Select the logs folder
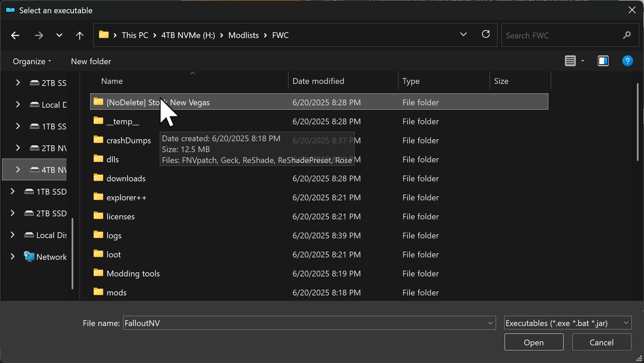This screenshot has width=644, height=363. click(x=319, y=235)
